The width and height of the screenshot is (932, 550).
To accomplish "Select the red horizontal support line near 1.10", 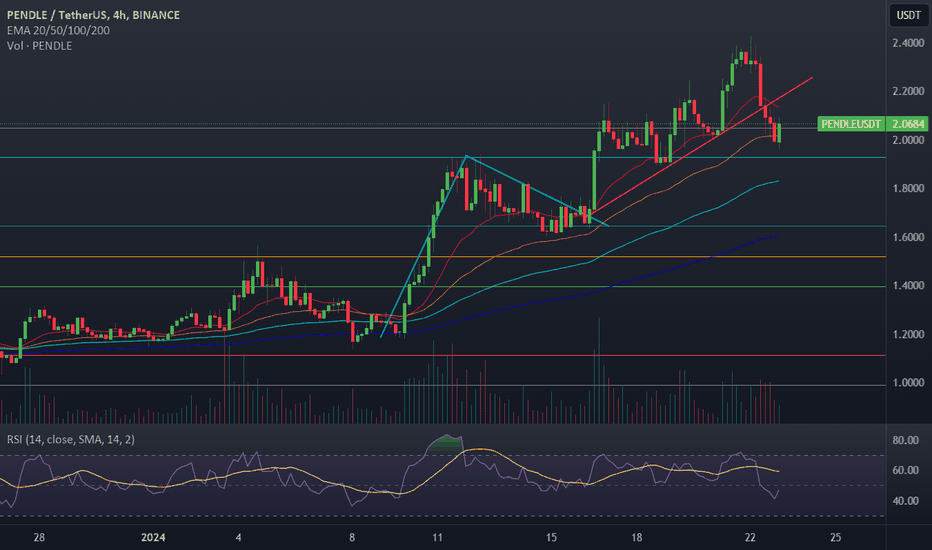I will click(443, 356).
